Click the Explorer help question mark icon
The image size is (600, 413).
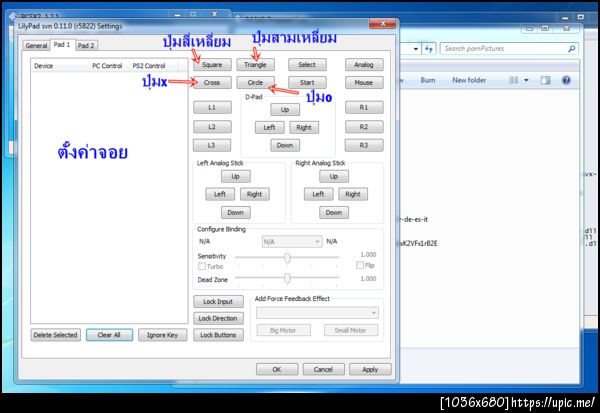[566, 80]
